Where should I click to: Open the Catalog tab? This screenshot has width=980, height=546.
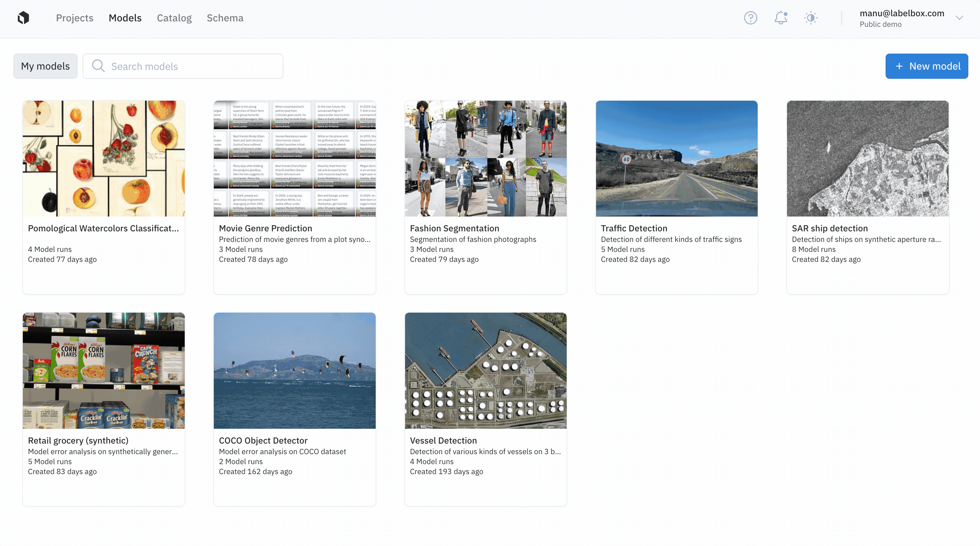(x=174, y=18)
